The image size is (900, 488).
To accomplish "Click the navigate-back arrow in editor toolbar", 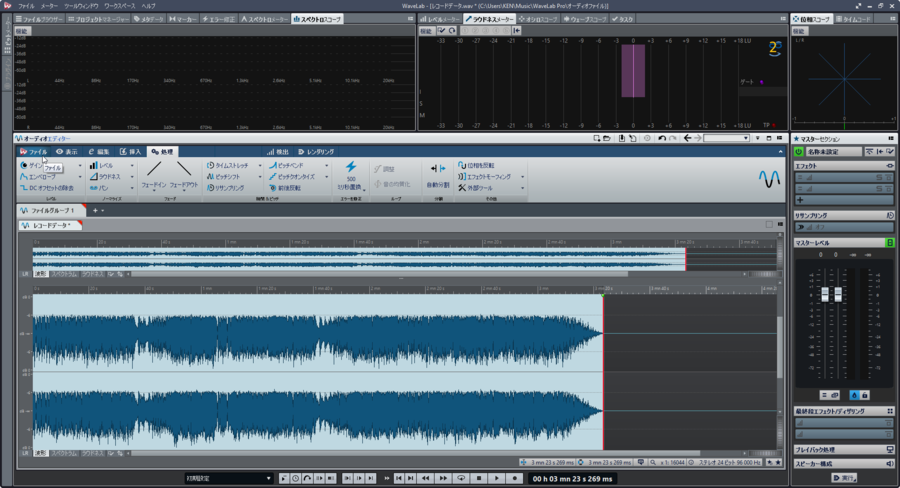I will coord(687,138).
